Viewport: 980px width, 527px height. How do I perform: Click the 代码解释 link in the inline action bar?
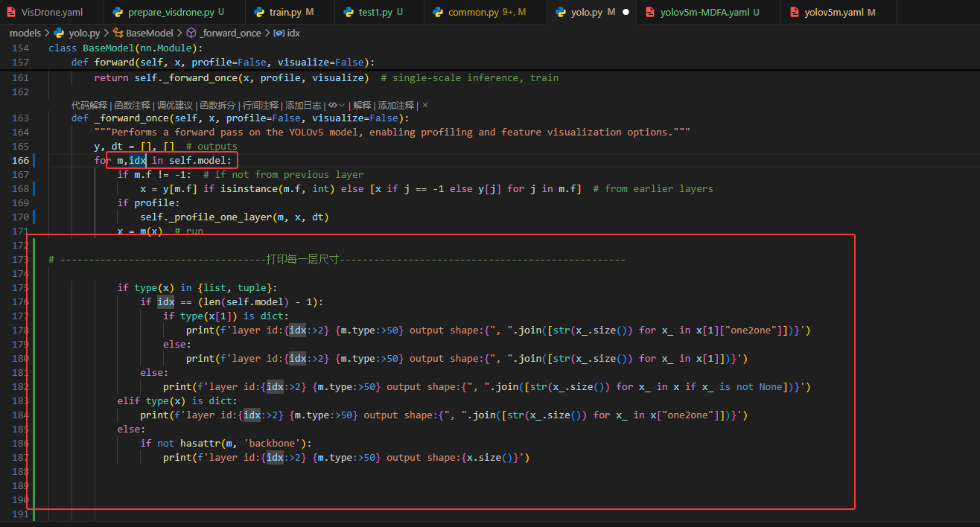click(89, 105)
